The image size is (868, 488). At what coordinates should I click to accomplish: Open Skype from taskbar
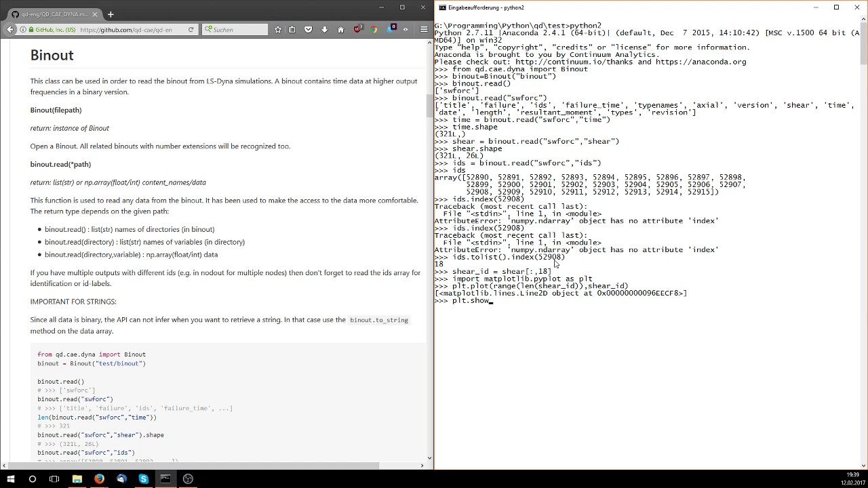[143, 479]
